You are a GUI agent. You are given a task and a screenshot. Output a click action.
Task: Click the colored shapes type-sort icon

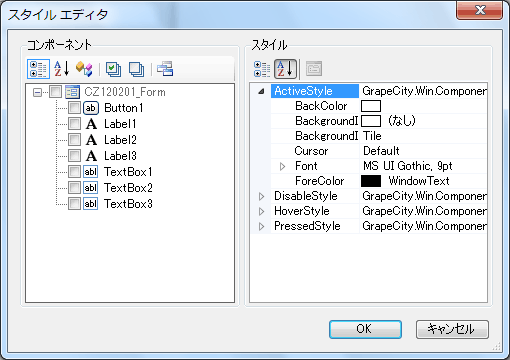click(84, 69)
